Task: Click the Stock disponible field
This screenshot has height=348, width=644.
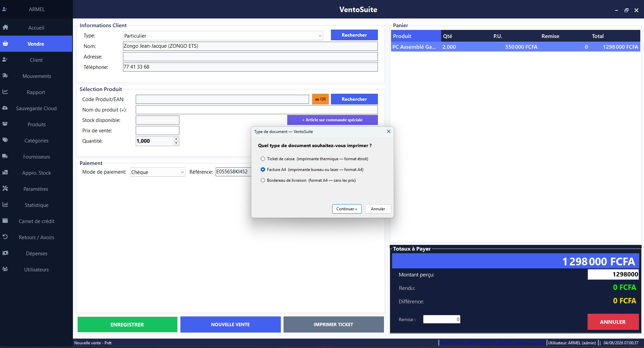Action: (x=158, y=120)
